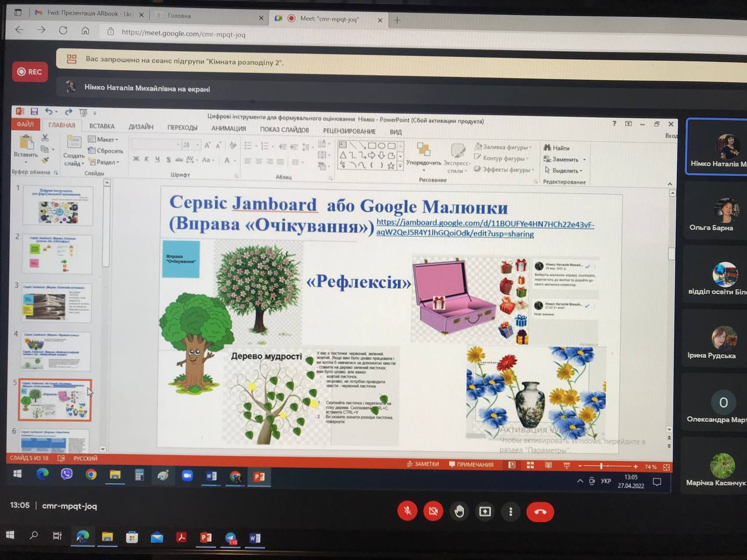Click the local Windows Start button
This screenshot has width=747, height=560.
(9, 534)
